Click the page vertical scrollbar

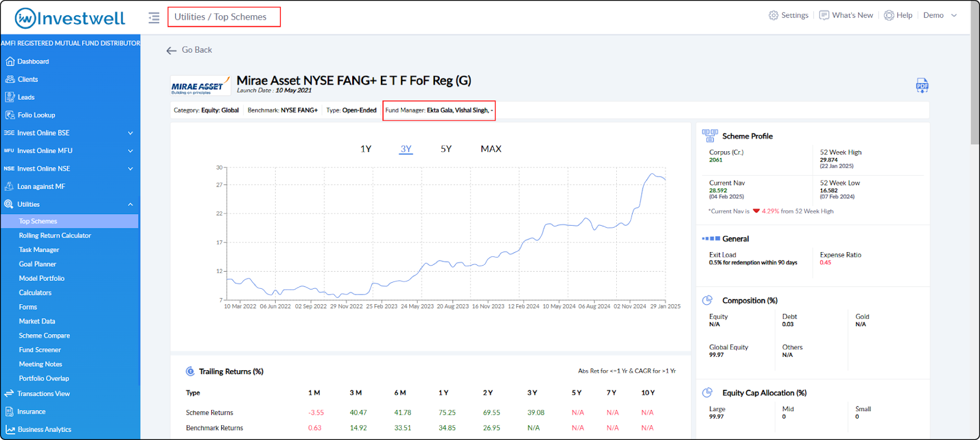point(974,73)
